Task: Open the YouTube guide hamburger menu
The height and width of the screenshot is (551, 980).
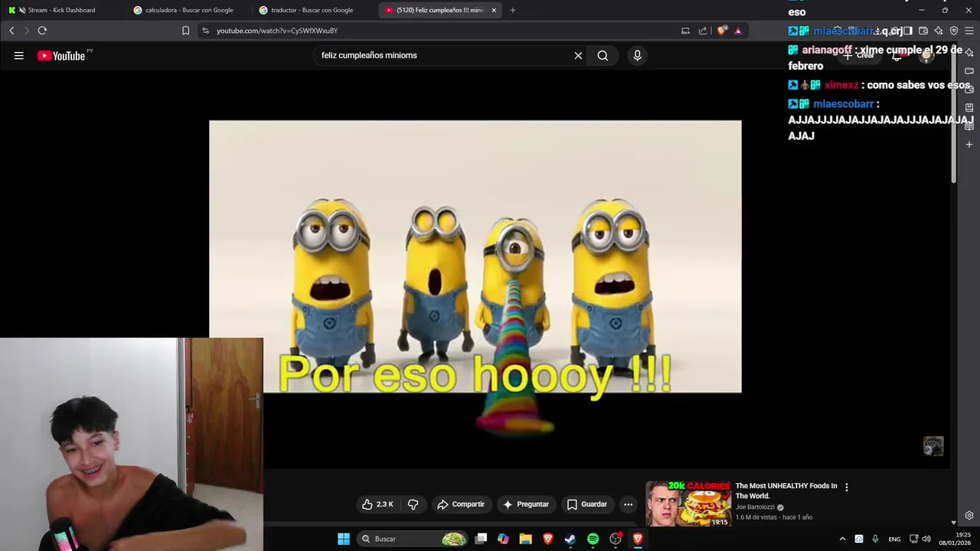Action: point(18,55)
